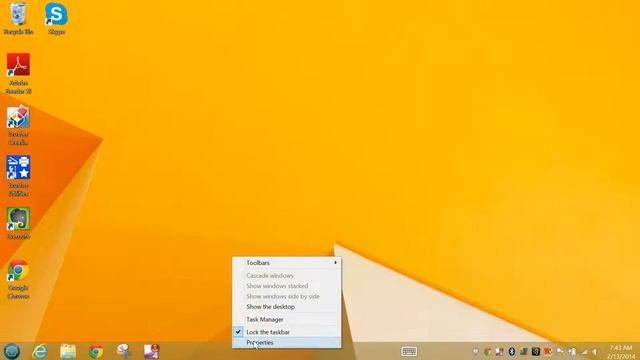Launch Chrome from the taskbar

96,351
